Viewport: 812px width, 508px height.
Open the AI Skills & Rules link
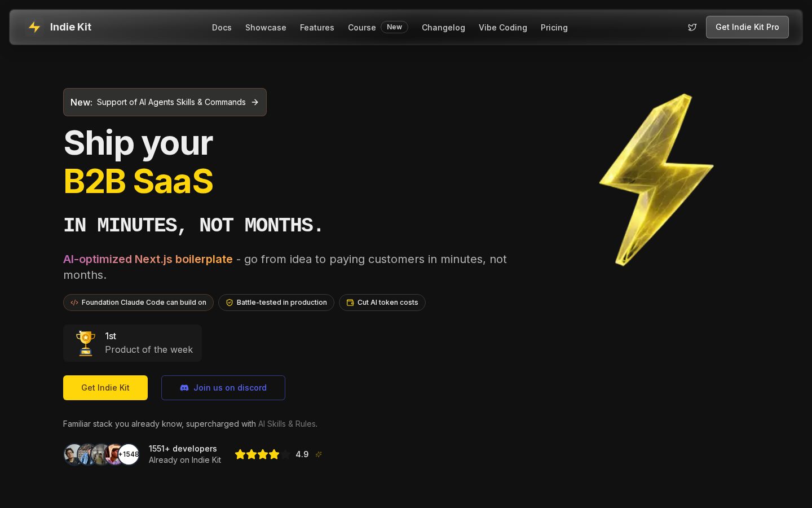286,424
